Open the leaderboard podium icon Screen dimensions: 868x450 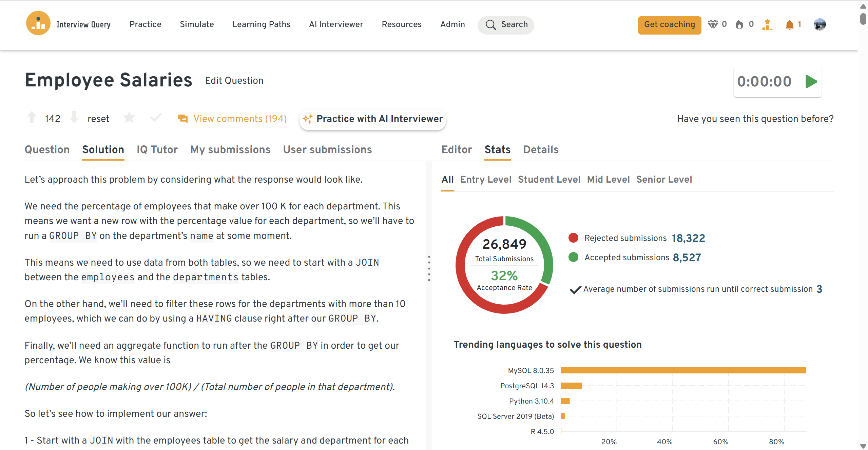point(767,25)
